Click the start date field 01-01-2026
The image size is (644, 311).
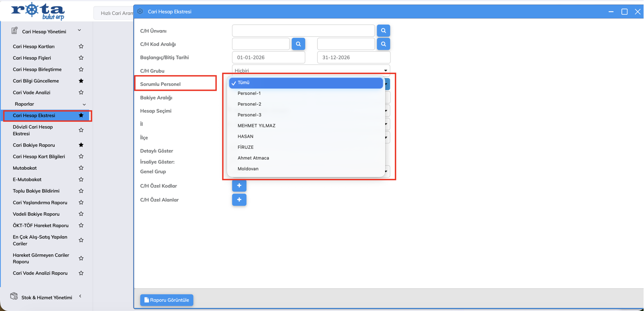coord(268,58)
